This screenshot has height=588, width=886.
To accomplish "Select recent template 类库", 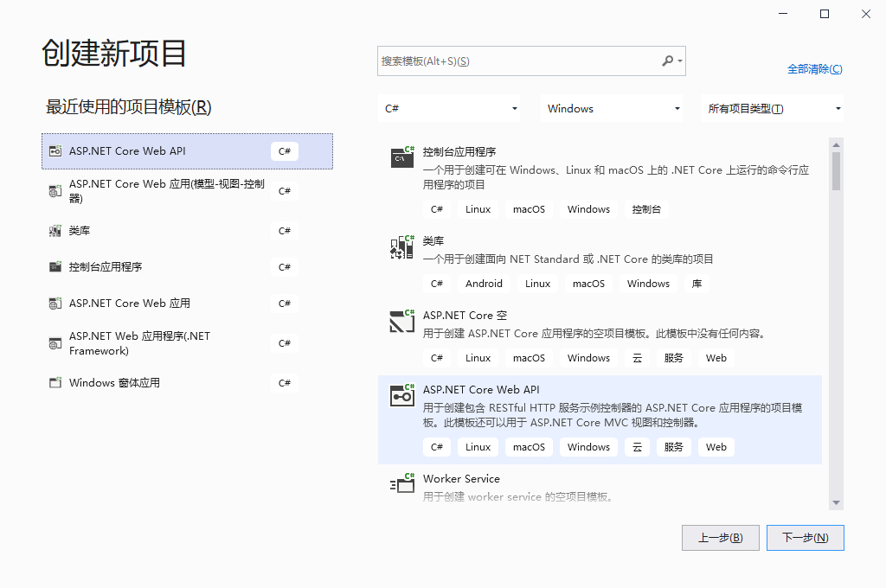I will [x=187, y=231].
